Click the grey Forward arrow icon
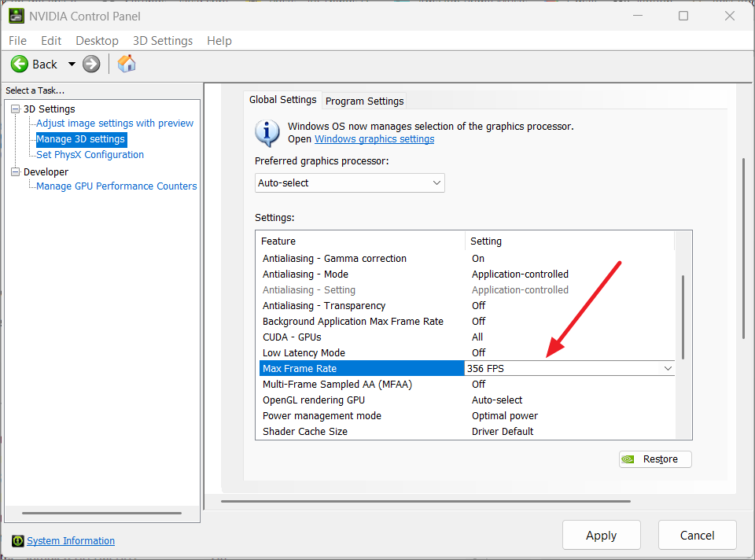Image resolution: width=755 pixels, height=560 pixels. [91, 64]
